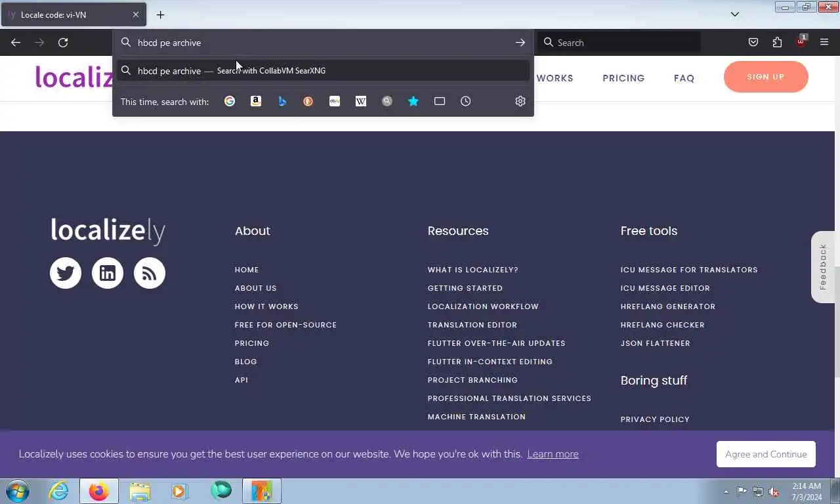Viewport: 840px width, 504px height.
Task: Expand the list all tabs chevron
Action: tap(735, 14)
